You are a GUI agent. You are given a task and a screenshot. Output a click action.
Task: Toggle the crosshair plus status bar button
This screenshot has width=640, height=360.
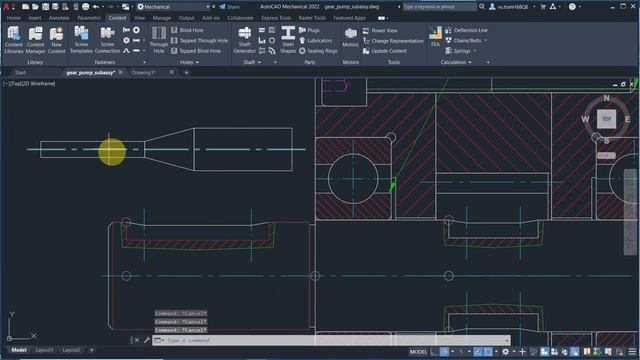[x=522, y=351]
